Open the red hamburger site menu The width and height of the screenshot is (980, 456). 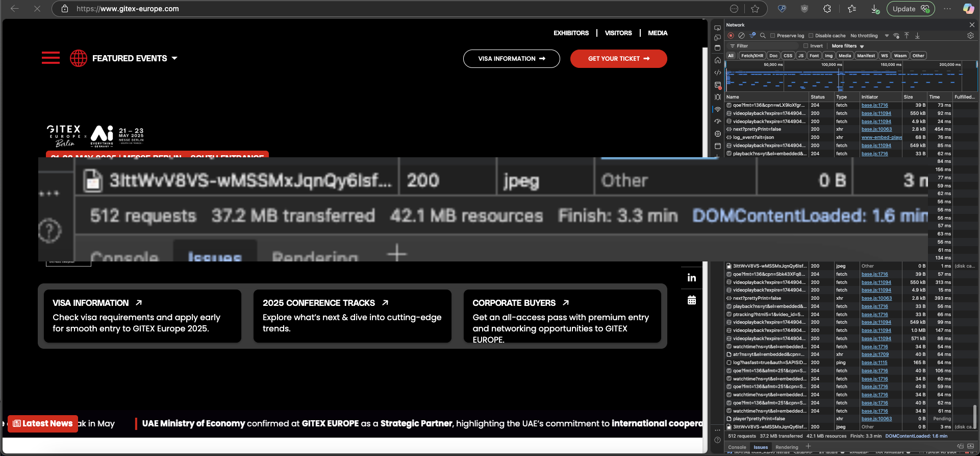point(51,58)
